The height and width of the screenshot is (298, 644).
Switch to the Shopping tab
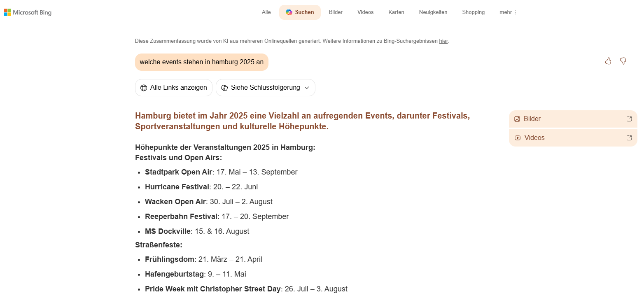point(473,12)
